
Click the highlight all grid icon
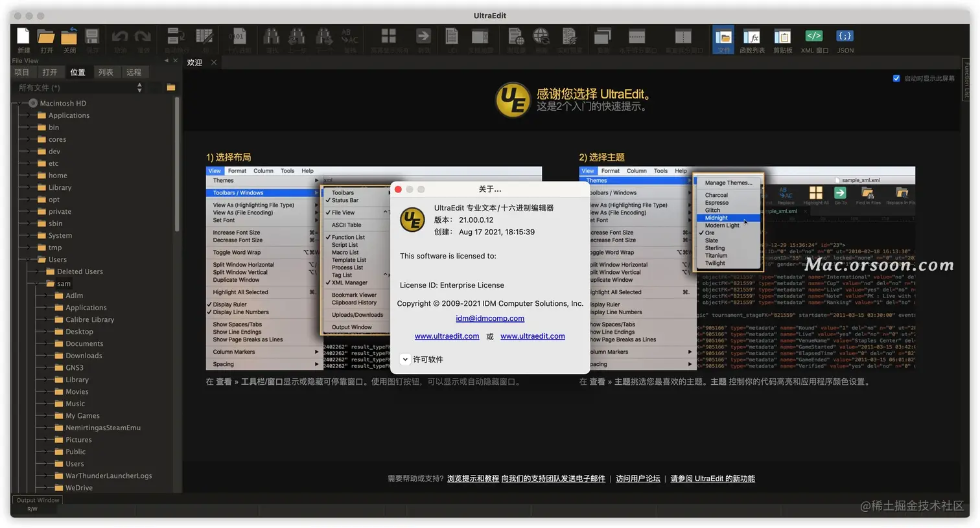click(x=389, y=36)
